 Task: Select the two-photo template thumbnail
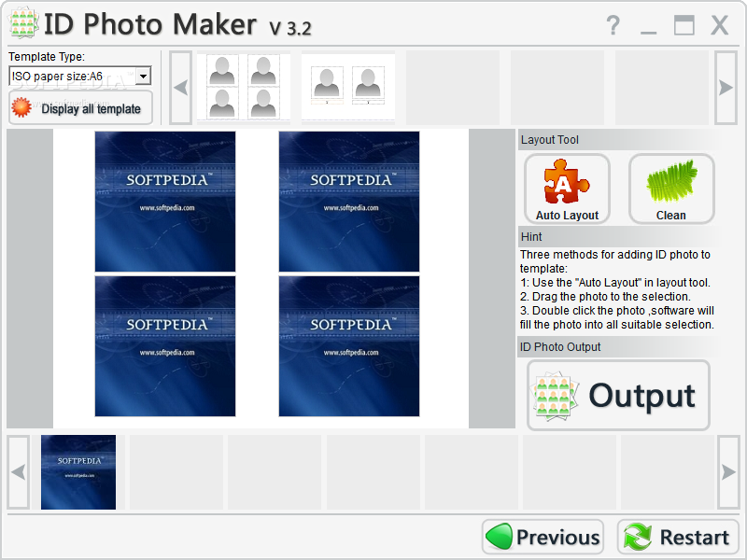click(x=348, y=87)
